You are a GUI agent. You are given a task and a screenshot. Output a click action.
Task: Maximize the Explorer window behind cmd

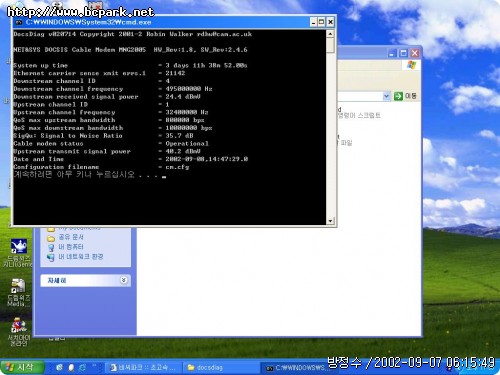coord(403,53)
